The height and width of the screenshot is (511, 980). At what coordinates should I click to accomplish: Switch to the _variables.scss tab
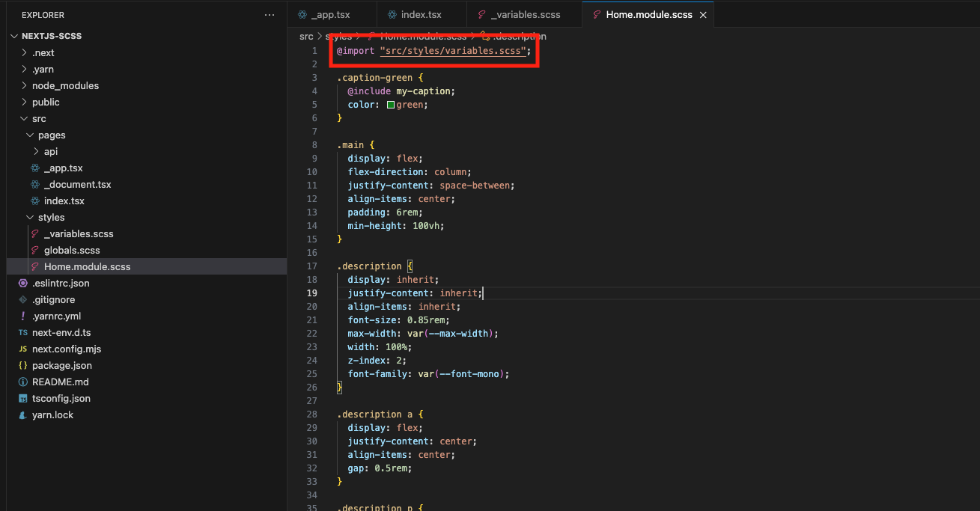525,15
